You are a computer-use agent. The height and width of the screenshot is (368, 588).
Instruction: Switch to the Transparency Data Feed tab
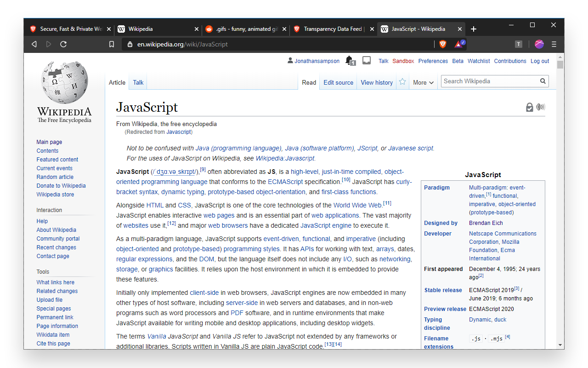(334, 29)
